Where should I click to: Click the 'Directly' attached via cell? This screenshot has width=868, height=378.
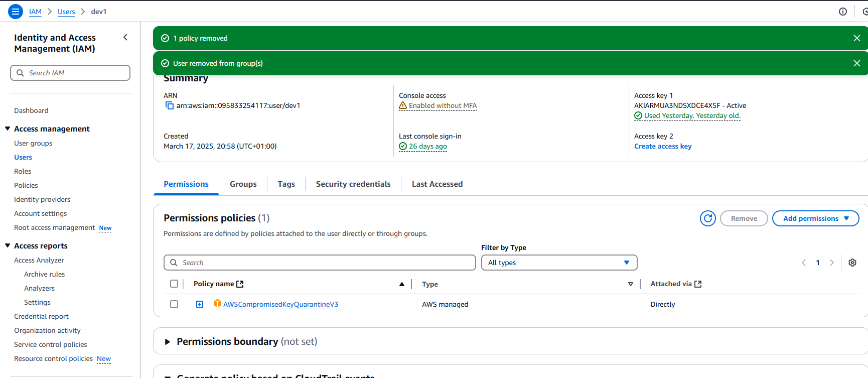click(x=663, y=304)
